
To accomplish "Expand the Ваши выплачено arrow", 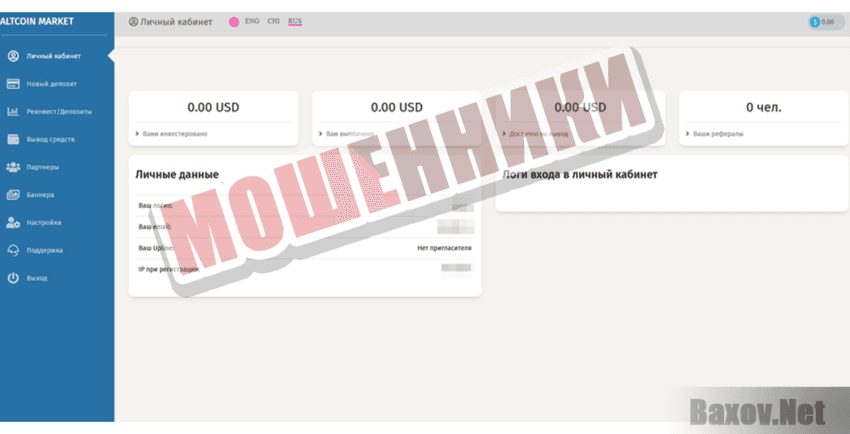I will click(x=321, y=133).
